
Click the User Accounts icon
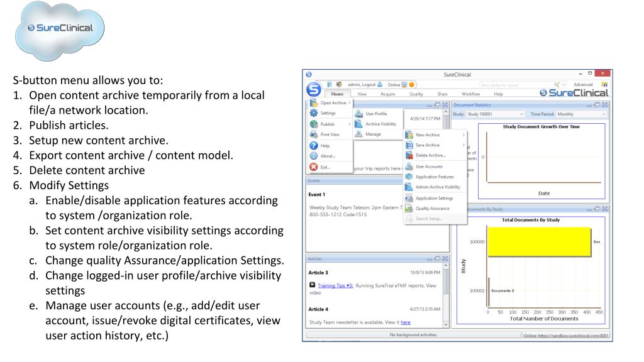point(409,167)
